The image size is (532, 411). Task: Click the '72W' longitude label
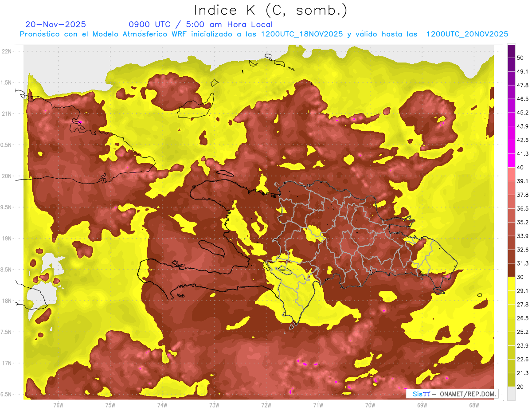(266, 405)
